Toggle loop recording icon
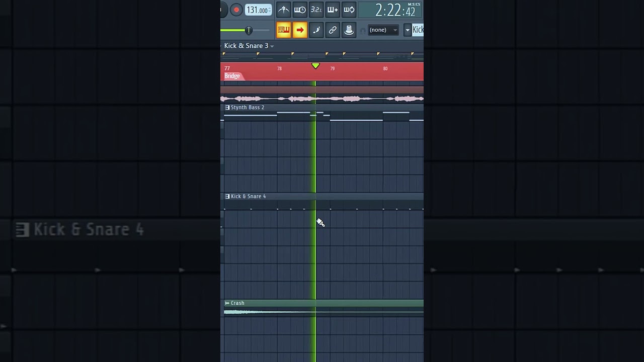The width and height of the screenshot is (644, 362). coord(349,10)
